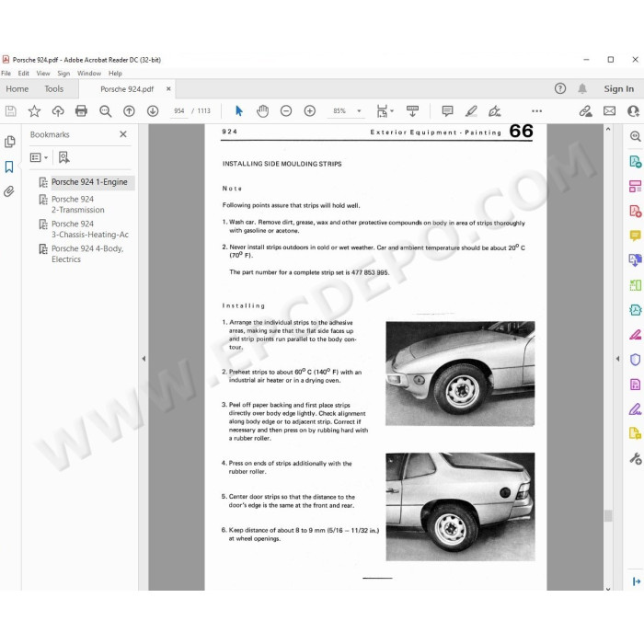The height and width of the screenshot is (644, 644).
Task: Click the page number field 954
Action: point(179,111)
